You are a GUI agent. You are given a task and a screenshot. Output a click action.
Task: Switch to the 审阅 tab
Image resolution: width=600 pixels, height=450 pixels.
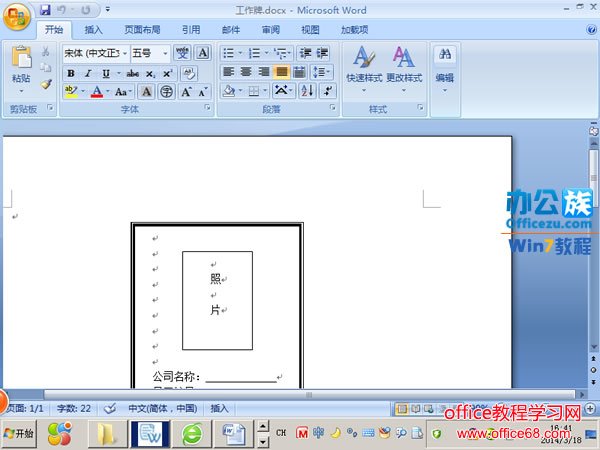(x=271, y=30)
